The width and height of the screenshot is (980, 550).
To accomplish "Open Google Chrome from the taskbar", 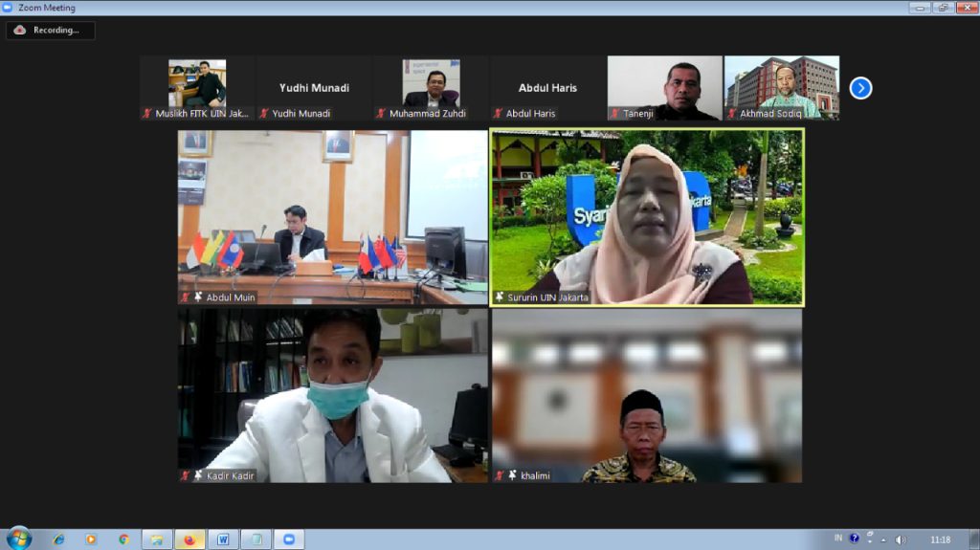I will [123, 539].
